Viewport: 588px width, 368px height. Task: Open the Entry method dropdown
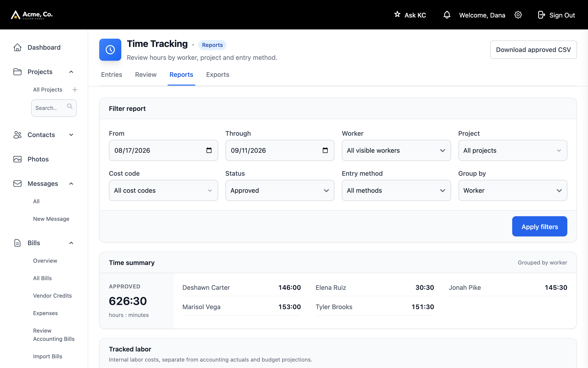pyautogui.click(x=396, y=190)
